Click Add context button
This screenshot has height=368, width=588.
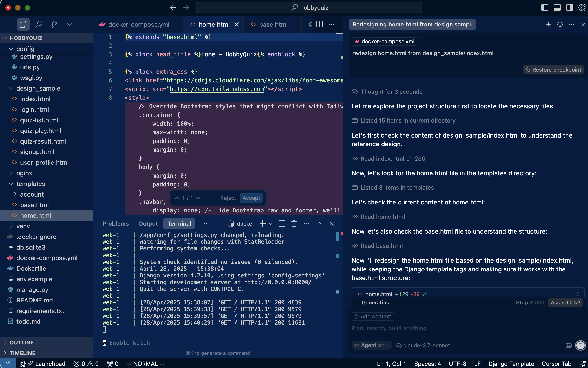(x=373, y=316)
